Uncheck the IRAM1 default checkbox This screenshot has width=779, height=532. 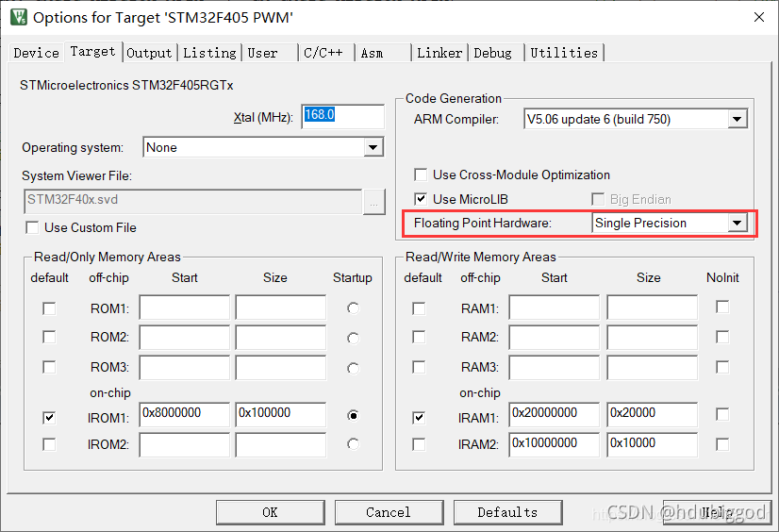[419, 418]
